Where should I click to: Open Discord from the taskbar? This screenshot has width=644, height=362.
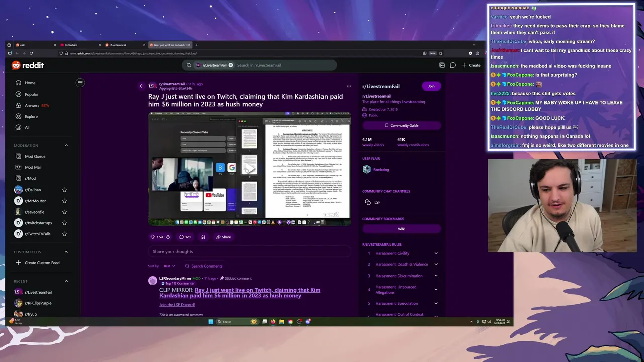[308, 322]
